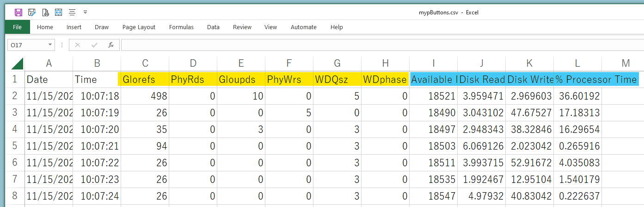
Task: Open Print Preview from the quick toolbar
Action: click(x=45, y=13)
